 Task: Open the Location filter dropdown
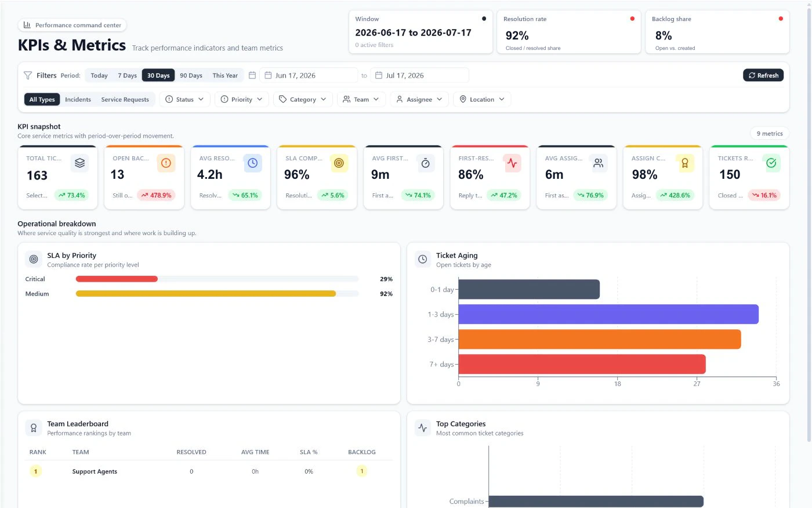pyautogui.click(x=481, y=99)
